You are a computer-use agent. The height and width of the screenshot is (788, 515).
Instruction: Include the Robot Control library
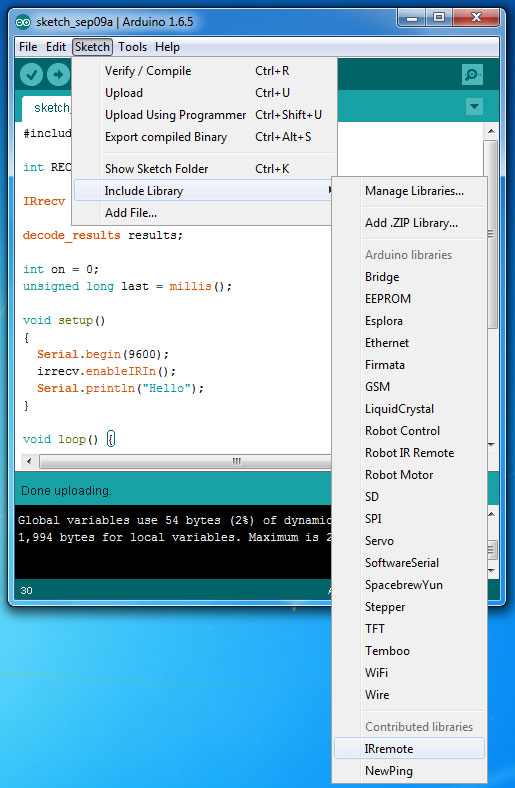click(x=409, y=431)
